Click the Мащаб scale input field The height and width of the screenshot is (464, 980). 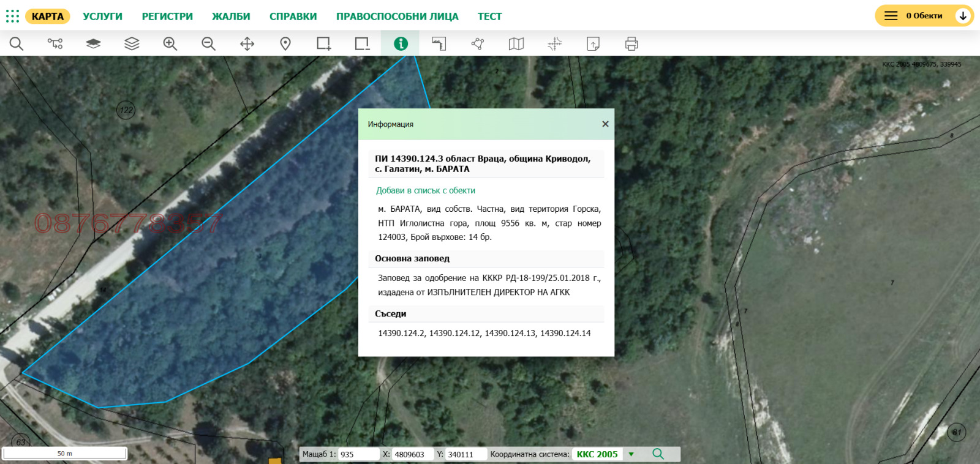click(358, 454)
